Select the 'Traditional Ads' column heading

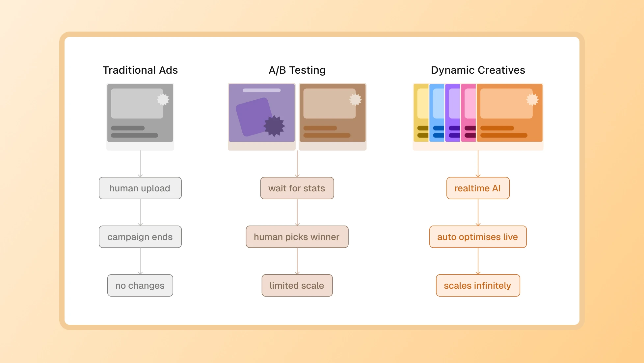(x=140, y=70)
